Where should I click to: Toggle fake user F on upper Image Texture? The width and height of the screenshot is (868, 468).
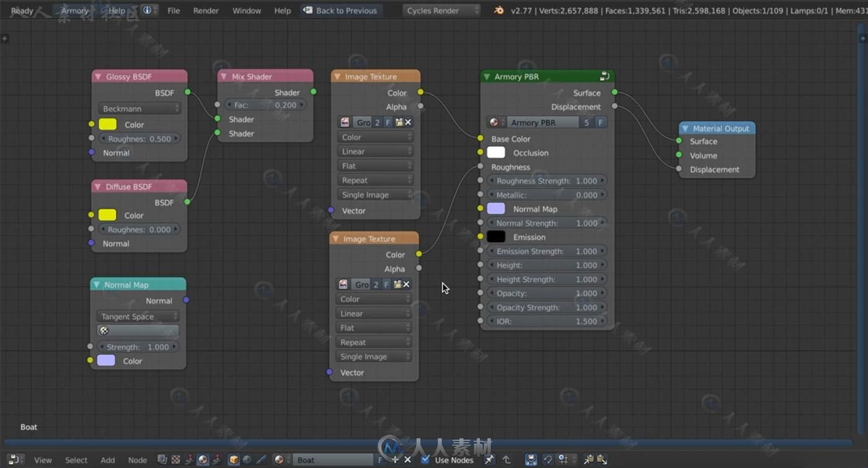[x=388, y=122]
